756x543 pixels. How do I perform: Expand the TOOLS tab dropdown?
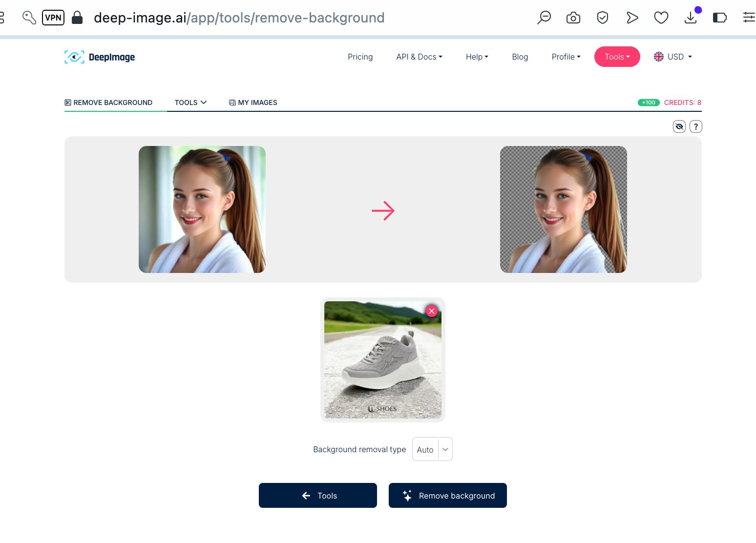coord(190,103)
